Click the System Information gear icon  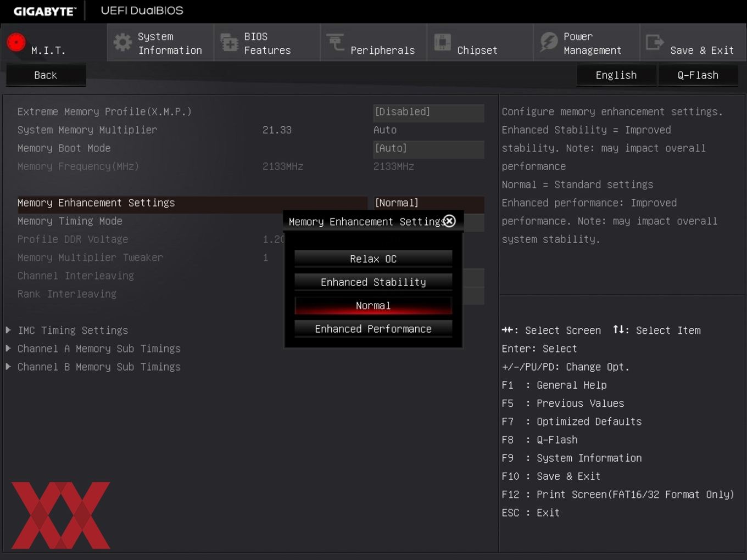coord(122,43)
